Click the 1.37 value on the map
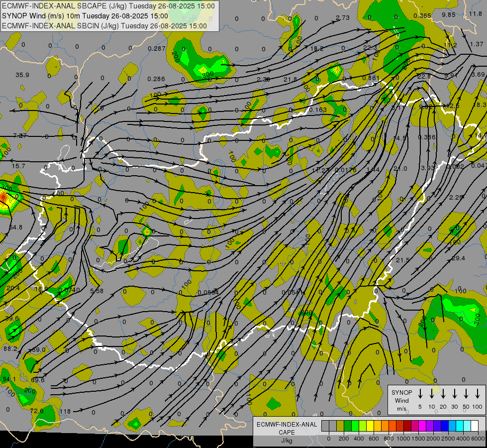 point(477,44)
